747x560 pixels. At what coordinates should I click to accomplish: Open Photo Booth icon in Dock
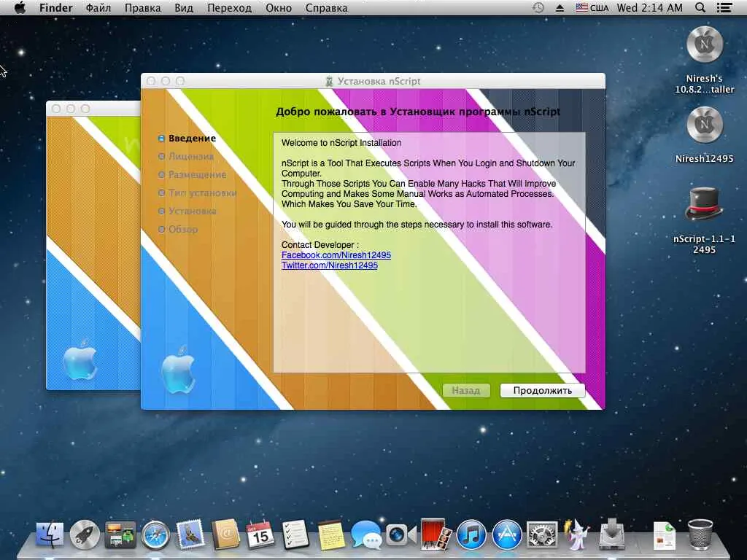(436, 534)
